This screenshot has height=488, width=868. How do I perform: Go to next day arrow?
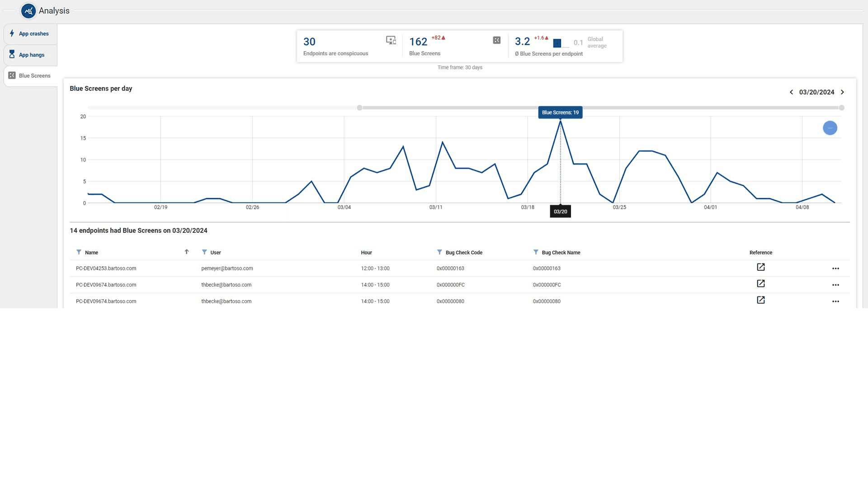(x=842, y=92)
